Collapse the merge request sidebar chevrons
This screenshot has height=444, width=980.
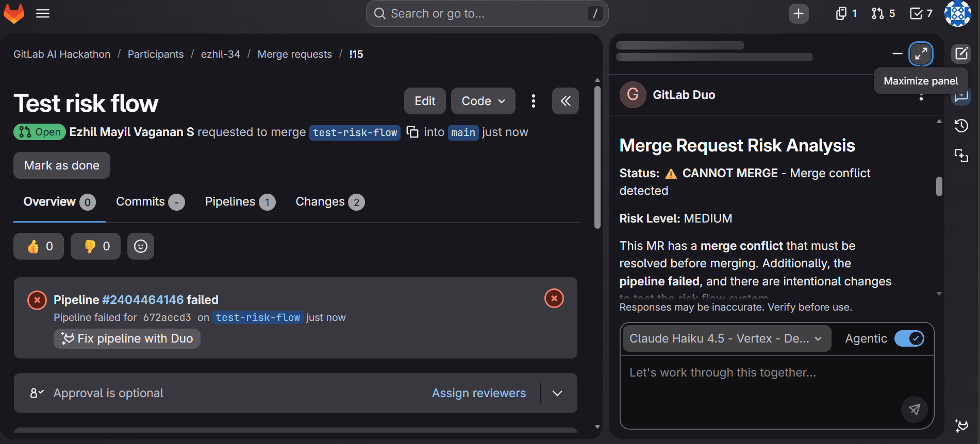[x=566, y=101]
